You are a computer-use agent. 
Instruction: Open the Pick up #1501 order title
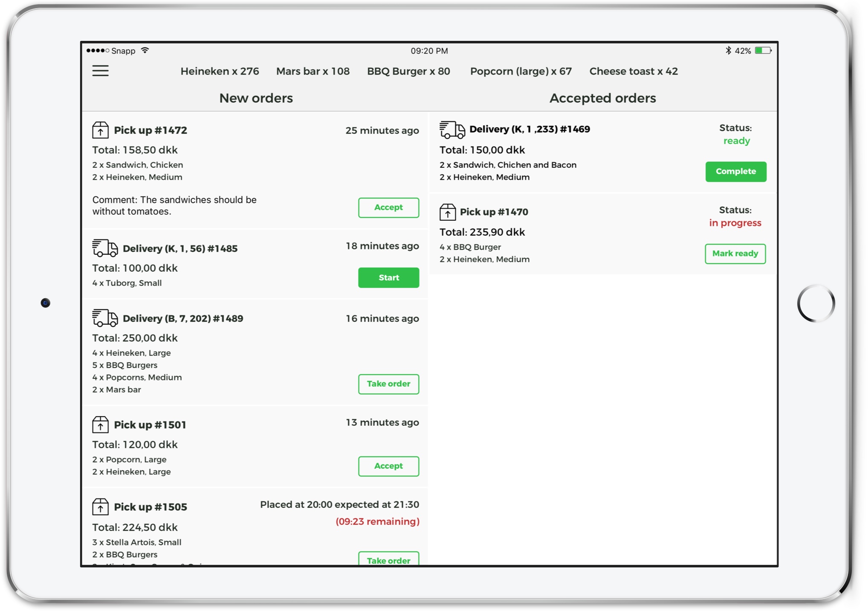point(150,425)
